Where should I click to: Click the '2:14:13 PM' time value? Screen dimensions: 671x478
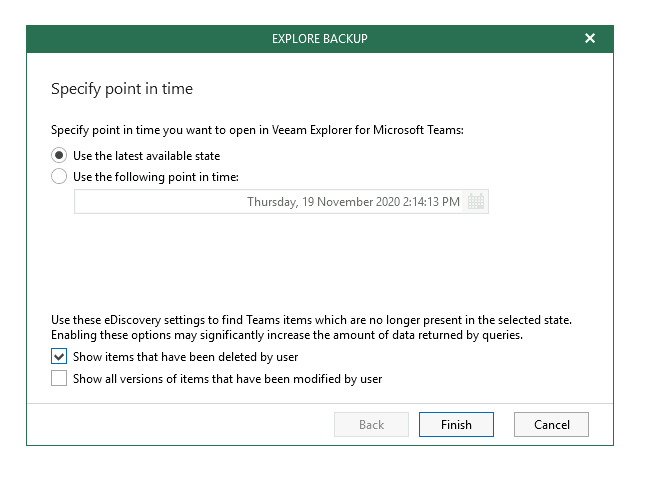pyautogui.click(x=431, y=202)
